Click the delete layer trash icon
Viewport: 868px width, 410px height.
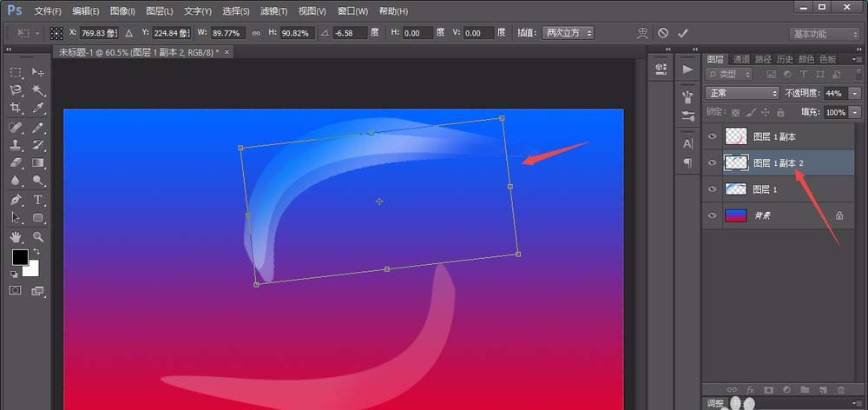841,390
